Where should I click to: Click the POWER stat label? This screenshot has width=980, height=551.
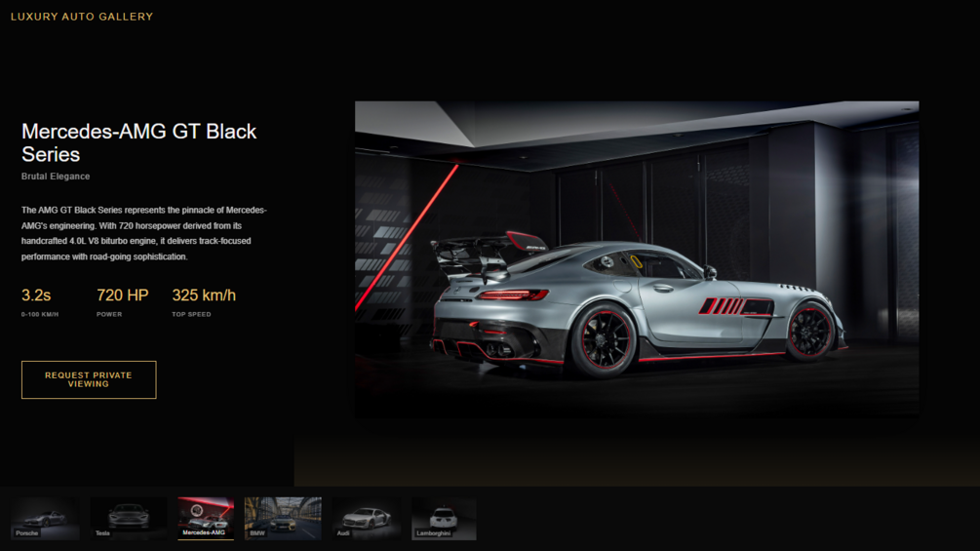click(109, 314)
